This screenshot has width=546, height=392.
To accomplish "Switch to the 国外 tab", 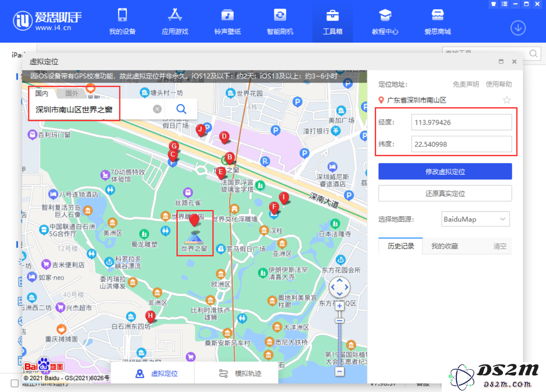I will 72,93.
